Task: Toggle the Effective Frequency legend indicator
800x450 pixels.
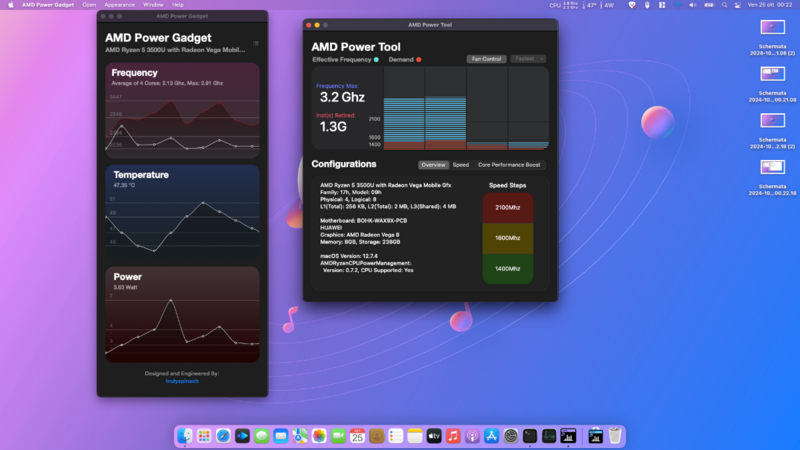Action: pyautogui.click(x=376, y=60)
